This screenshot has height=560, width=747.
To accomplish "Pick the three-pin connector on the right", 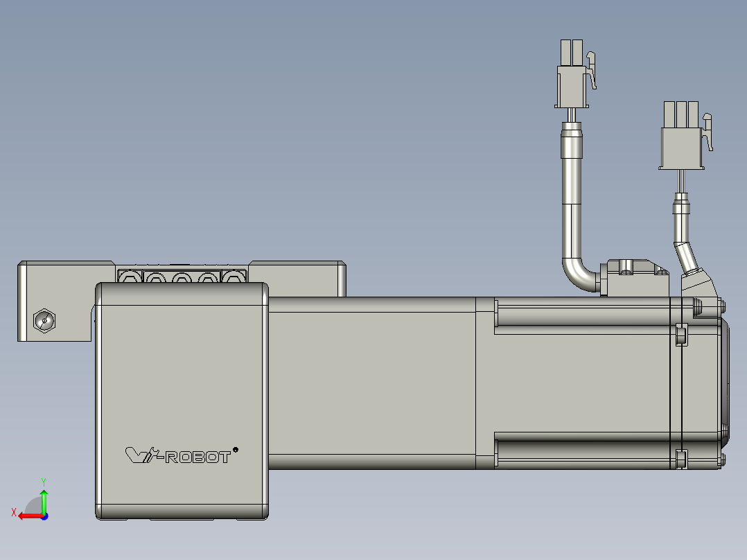I will [x=685, y=135].
